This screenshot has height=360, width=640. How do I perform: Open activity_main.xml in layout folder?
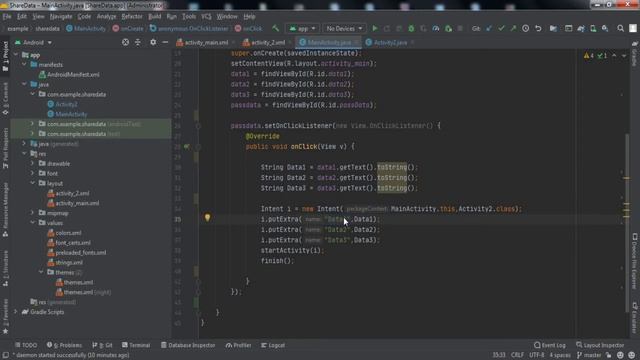pyautogui.click(x=73, y=203)
